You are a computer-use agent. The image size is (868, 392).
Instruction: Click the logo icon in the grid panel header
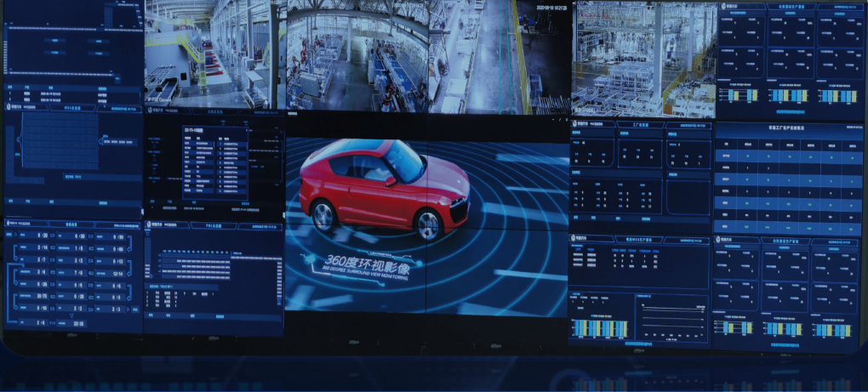pyautogui.click(x=9, y=107)
